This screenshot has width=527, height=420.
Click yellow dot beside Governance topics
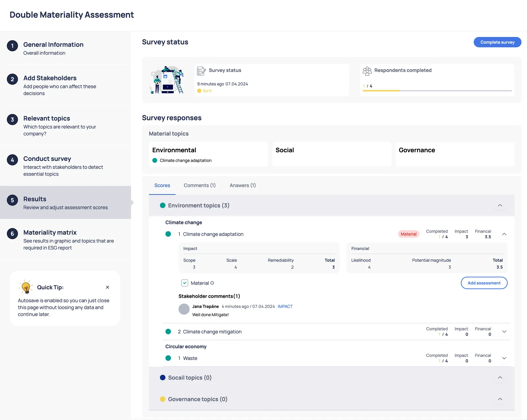point(162,399)
